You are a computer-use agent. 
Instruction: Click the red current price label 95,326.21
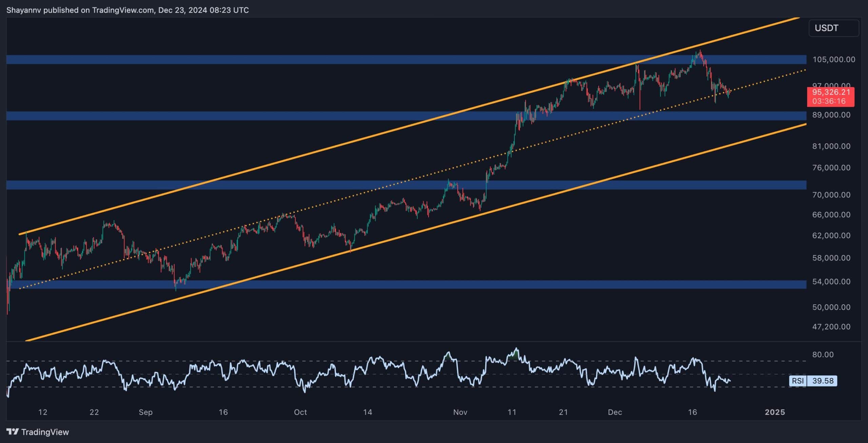(x=831, y=92)
